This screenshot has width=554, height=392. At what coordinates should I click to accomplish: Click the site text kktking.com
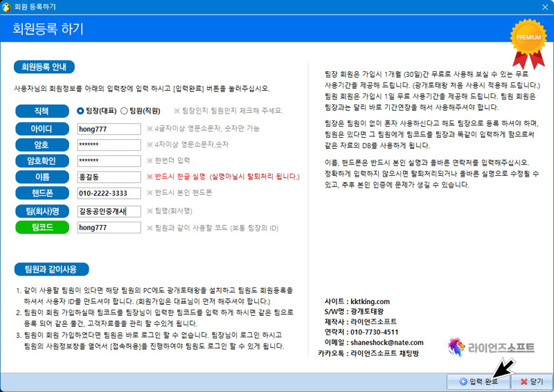tap(370, 301)
